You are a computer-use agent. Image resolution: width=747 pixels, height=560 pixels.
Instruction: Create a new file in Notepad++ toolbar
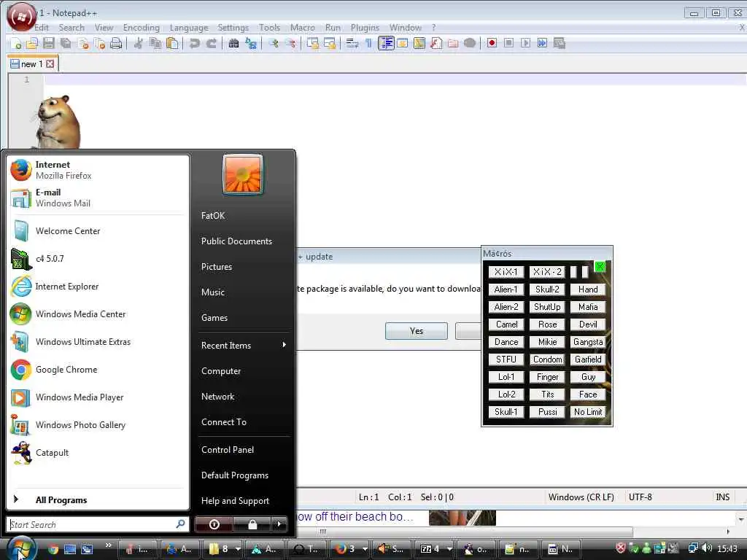pos(16,44)
